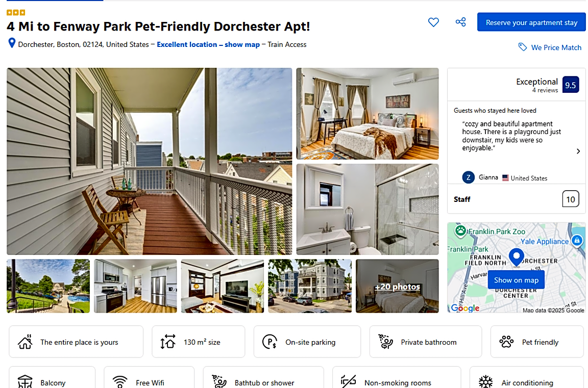Click the Show on map button

[x=516, y=280]
